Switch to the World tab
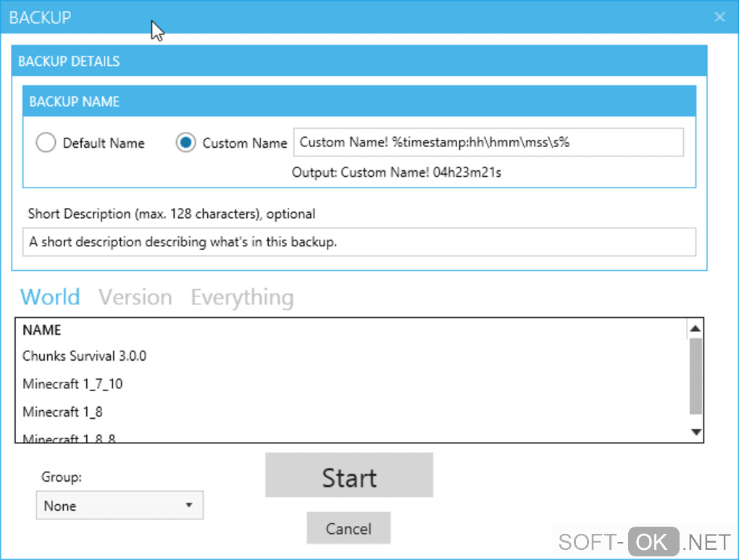This screenshot has width=739, height=560. coord(50,297)
